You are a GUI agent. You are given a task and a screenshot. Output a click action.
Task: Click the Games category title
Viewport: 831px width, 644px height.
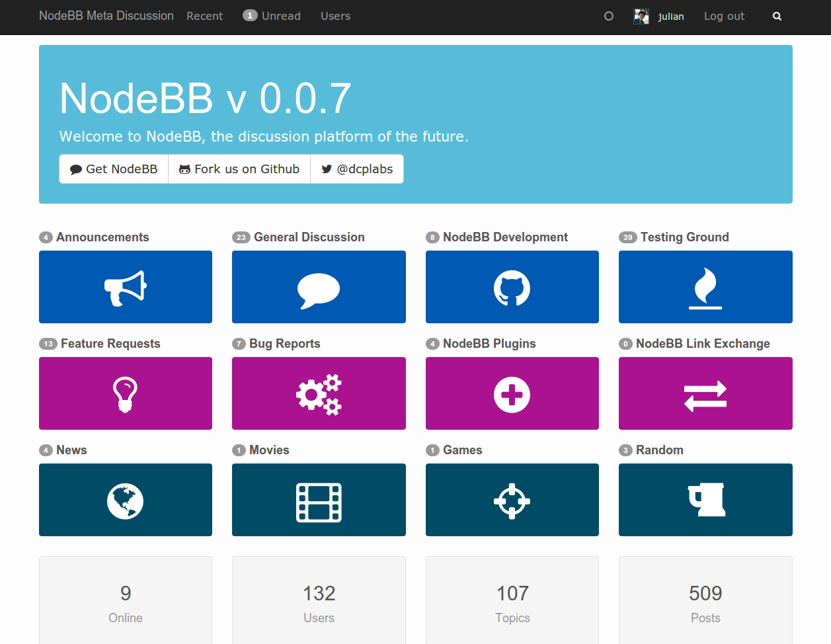pos(463,450)
